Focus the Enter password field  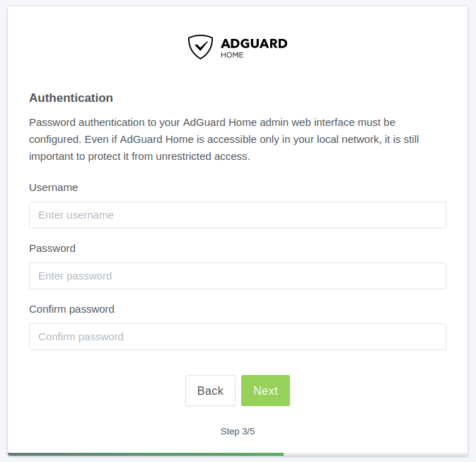pyautogui.click(x=238, y=276)
